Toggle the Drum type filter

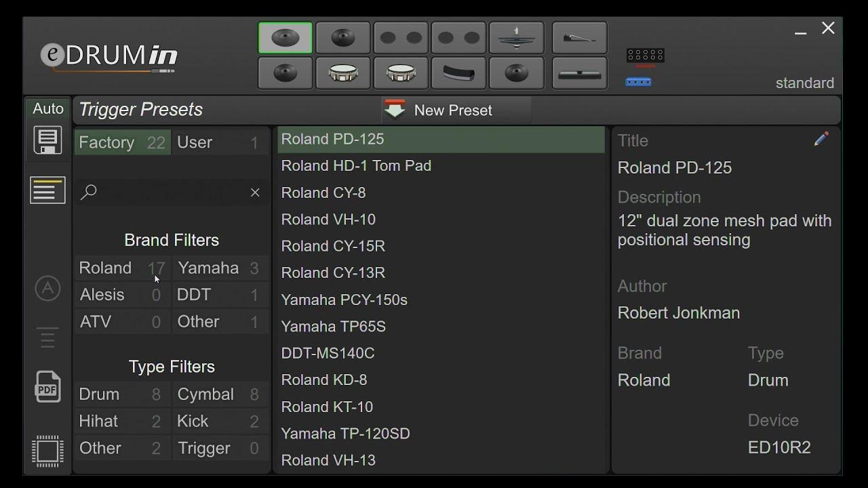click(x=122, y=394)
